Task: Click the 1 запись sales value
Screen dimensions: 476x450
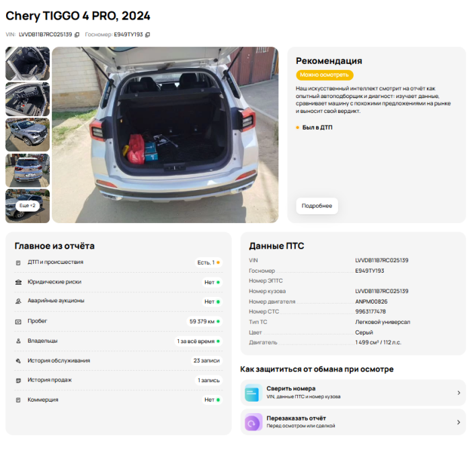Action: 208,381
